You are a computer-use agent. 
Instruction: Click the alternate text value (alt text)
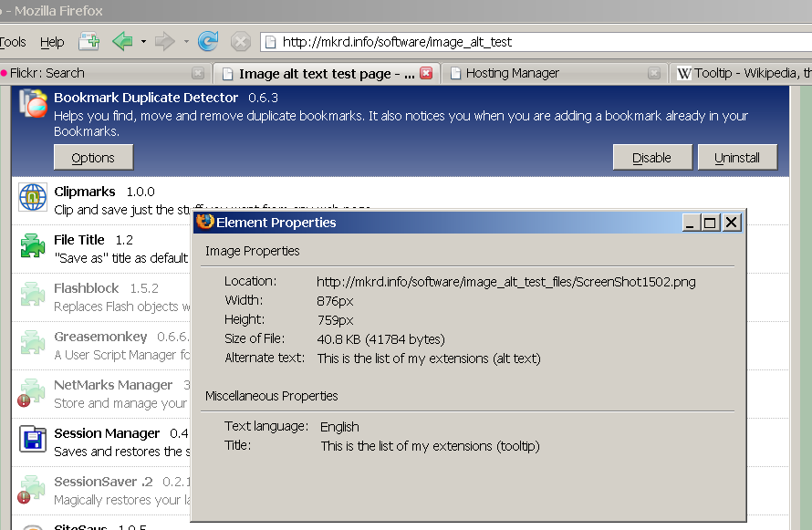pos(429,359)
